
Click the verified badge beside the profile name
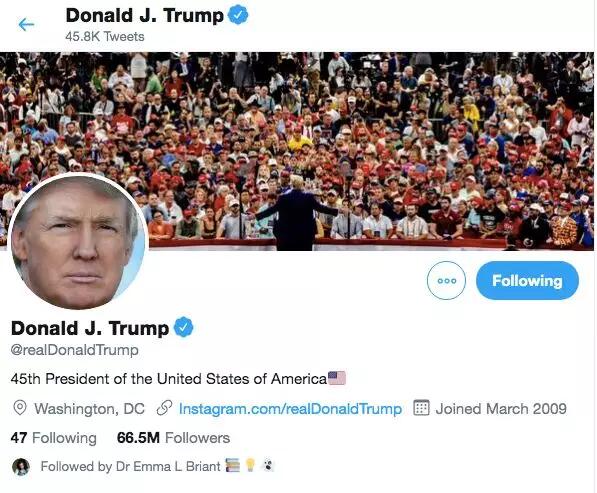coord(184,327)
